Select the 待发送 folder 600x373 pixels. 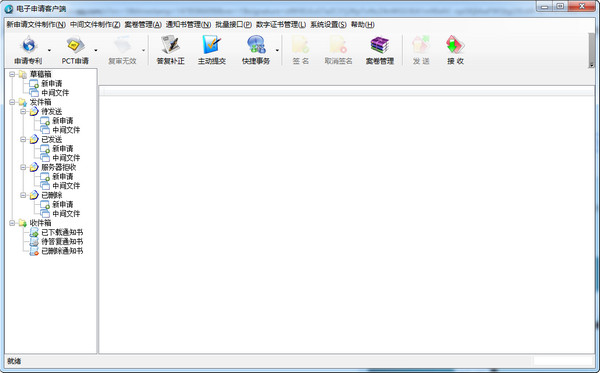[x=52, y=111]
